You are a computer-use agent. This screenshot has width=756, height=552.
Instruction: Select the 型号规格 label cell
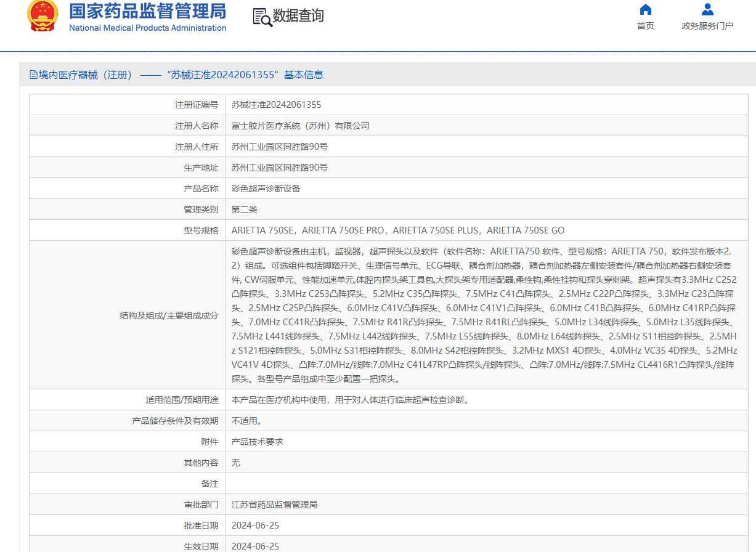(x=127, y=230)
